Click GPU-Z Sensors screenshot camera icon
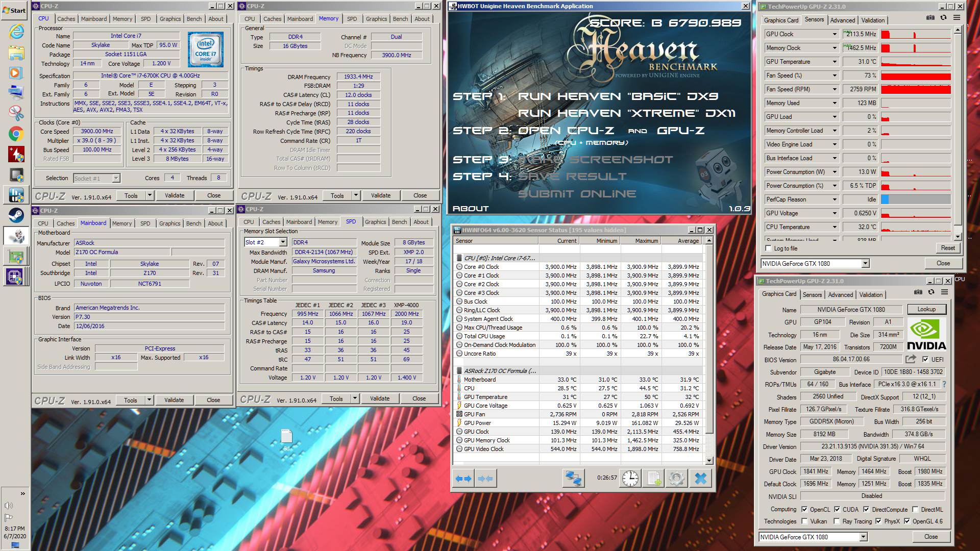Screen dimensions: 980x551 [x=930, y=18]
